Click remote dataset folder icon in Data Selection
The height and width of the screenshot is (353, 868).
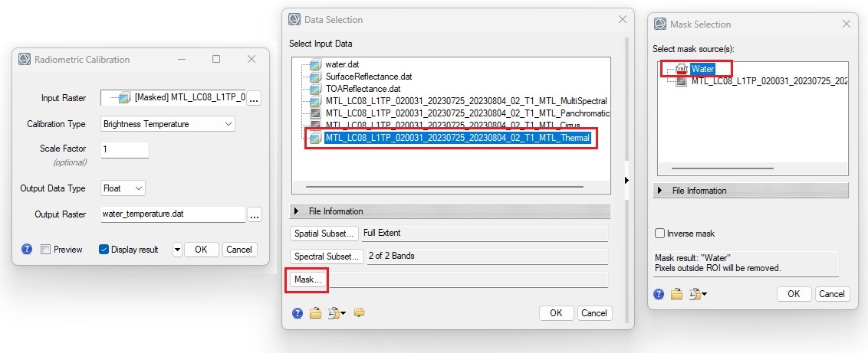359,312
